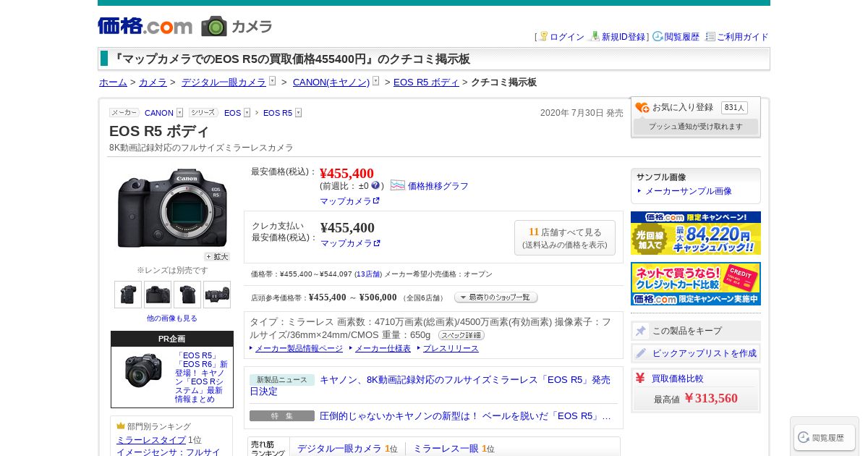Click 拡大 to enlarge product image
Viewport: 868px width, 456px height.
pos(216,256)
